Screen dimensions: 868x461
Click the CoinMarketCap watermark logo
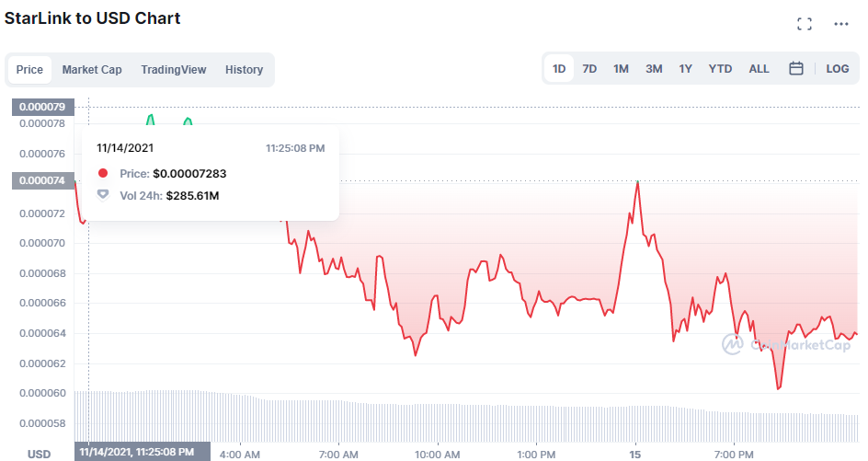pyautogui.click(x=787, y=344)
